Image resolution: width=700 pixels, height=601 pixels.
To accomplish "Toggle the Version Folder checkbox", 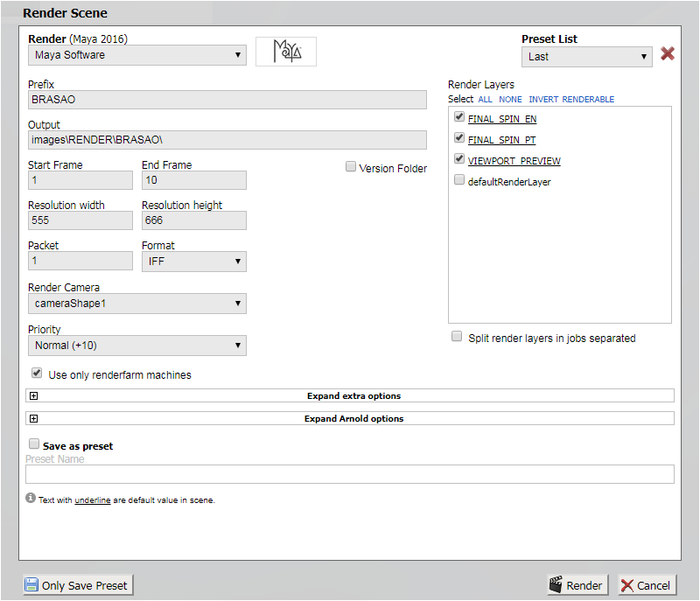I will pos(351,167).
